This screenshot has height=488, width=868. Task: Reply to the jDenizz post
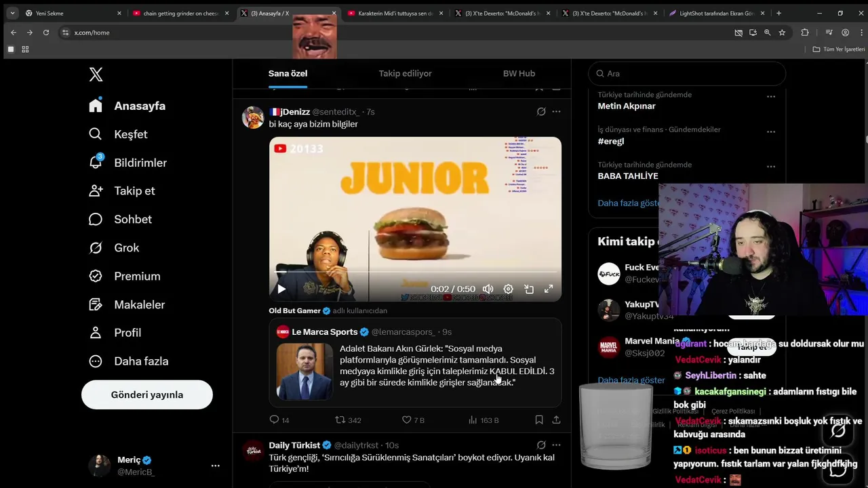coord(279,420)
